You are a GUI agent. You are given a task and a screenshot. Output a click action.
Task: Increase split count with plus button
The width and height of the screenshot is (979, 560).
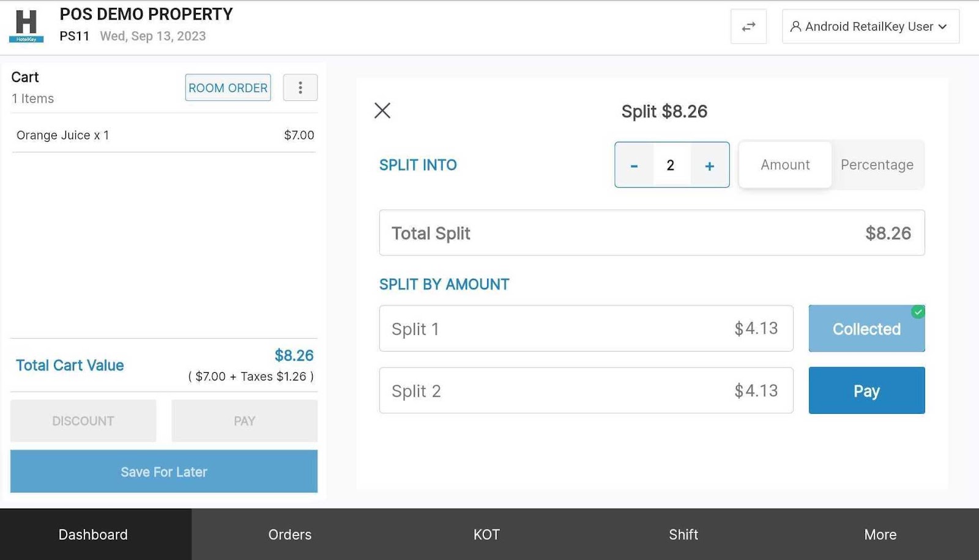click(x=709, y=165)
